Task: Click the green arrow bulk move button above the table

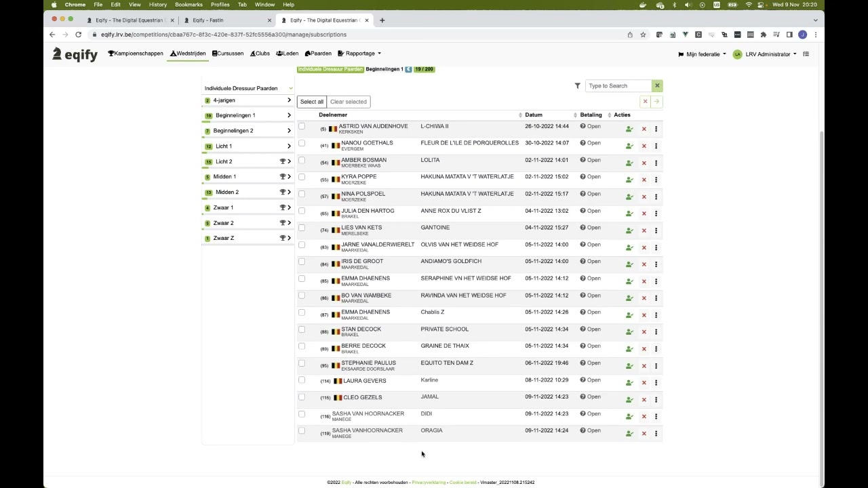Action: (656, 102)
